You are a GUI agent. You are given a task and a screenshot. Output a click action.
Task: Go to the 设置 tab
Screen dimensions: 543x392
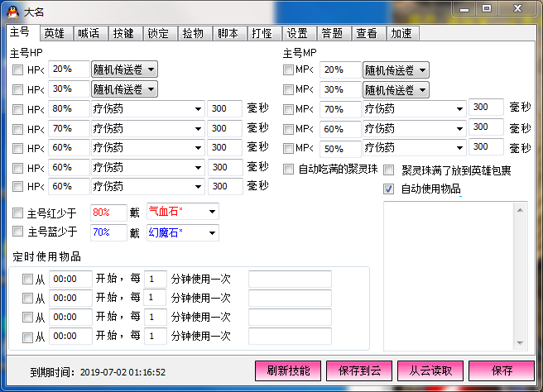(x=299, y=34)
